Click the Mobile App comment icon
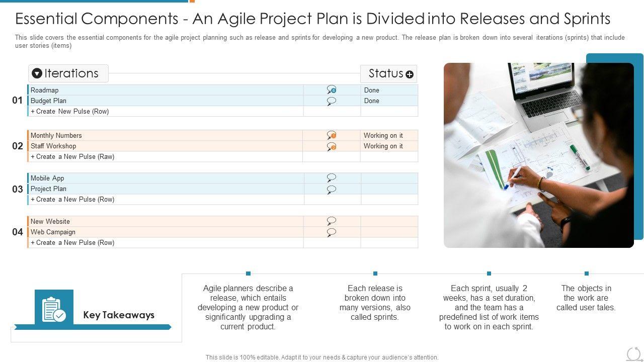Screen dimensions: 644x362 pyautogui.click(x=331, y=177)
